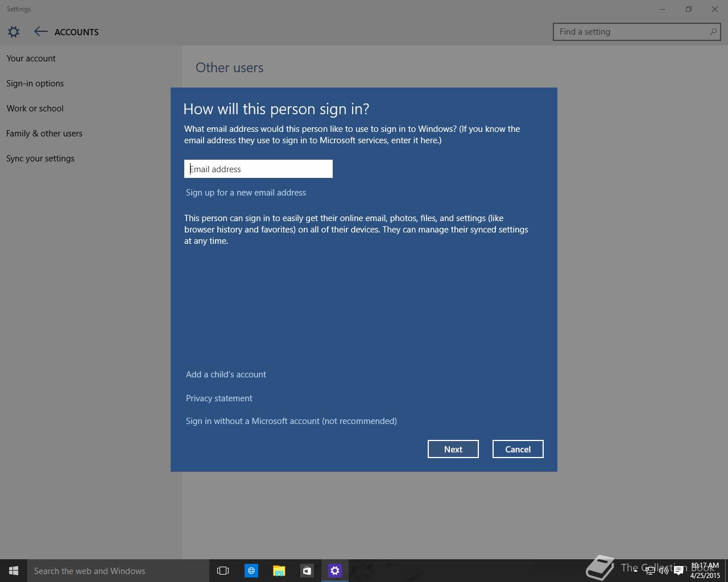Show hidden tray icons arrow
This screenshot has height=582, width=728.
[635, 571]
